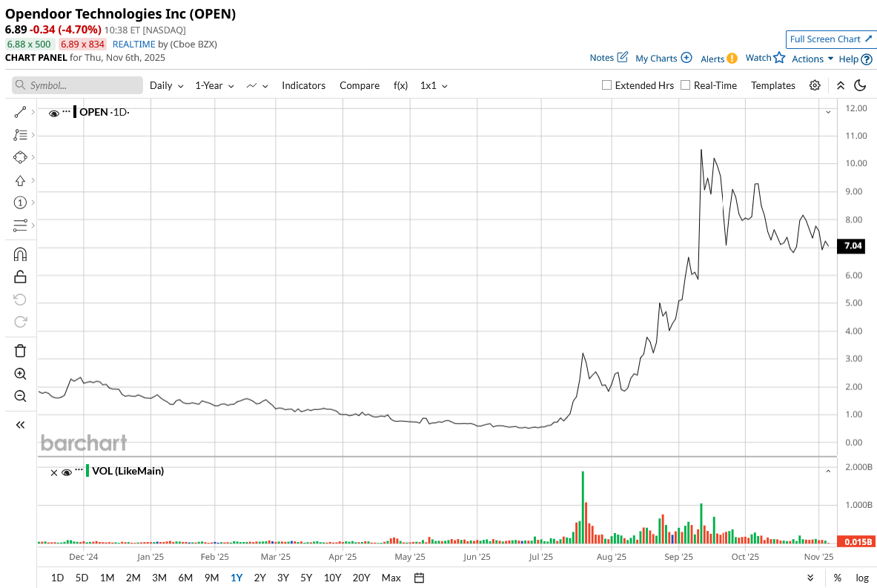Image resolution: width=877 pixels, height=588 pixels.
Task: Toggle the magnet snap tool
Action: pyautogui.click(x=20, y=254)
